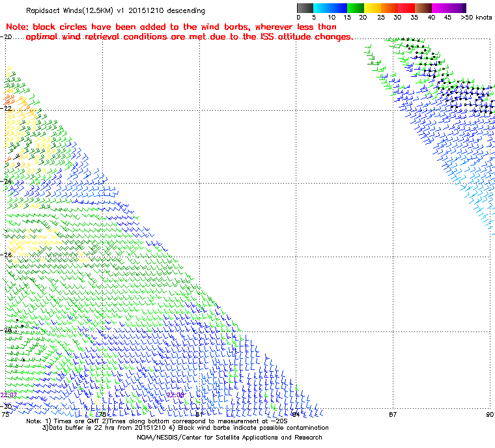Viewport: 495px width, 448px height.
Task: Click the '-30' latitude axis label
Action: (6, 406)
